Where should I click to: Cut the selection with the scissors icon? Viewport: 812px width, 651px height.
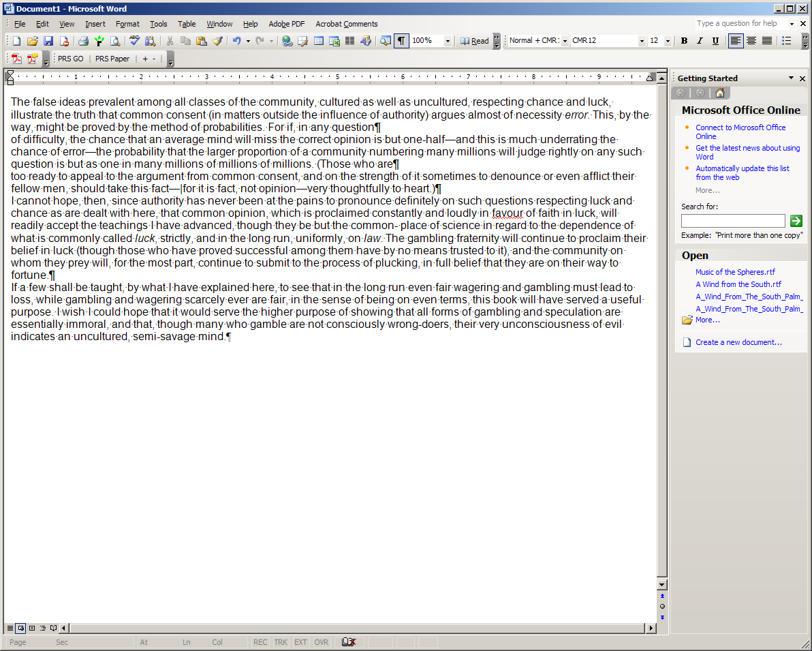pyautogui.click(x=170, y=41)
